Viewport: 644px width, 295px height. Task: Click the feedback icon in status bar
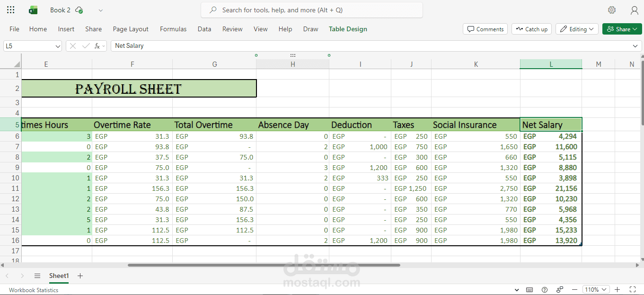560,289
